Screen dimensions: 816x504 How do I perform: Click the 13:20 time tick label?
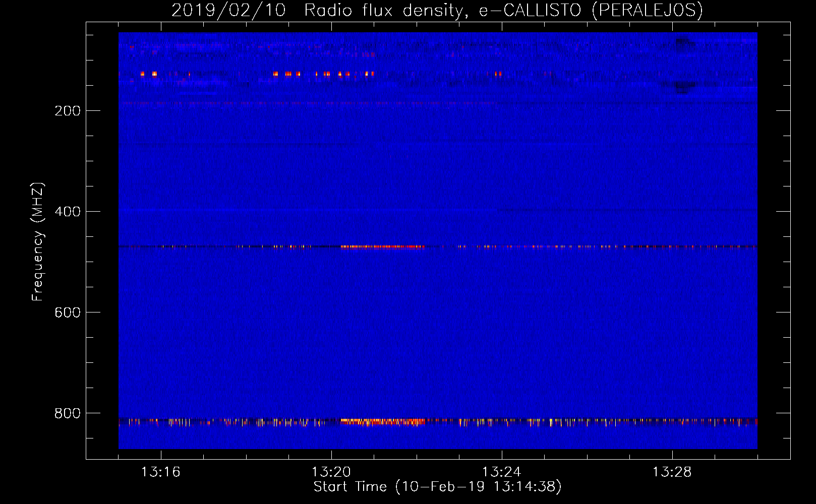tap(331, 472)
